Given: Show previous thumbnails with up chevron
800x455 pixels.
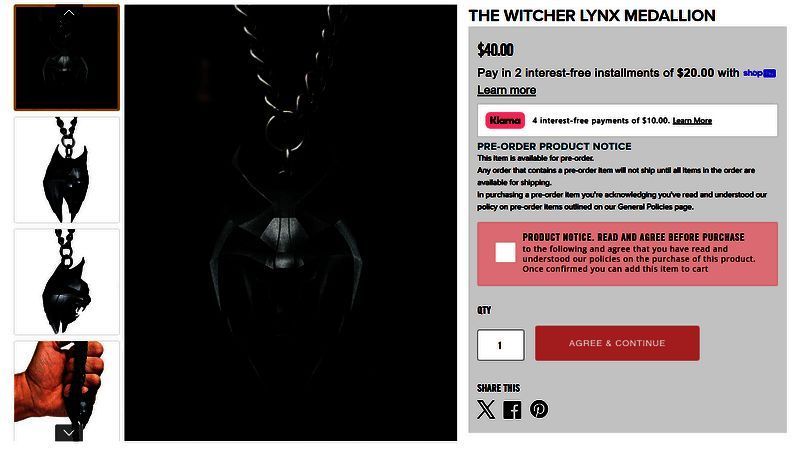Looking at the screenshot, I should (69, 12).
